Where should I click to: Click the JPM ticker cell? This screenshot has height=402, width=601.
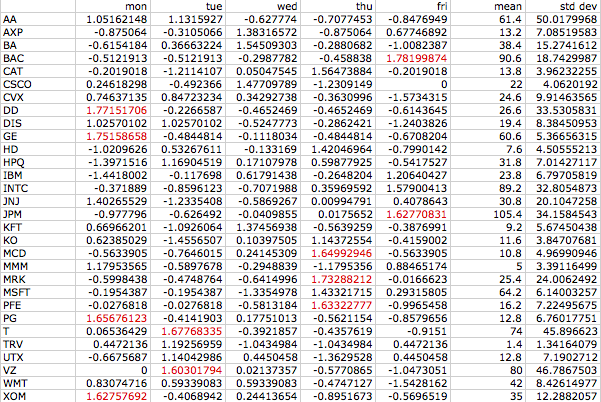[38, 214]
